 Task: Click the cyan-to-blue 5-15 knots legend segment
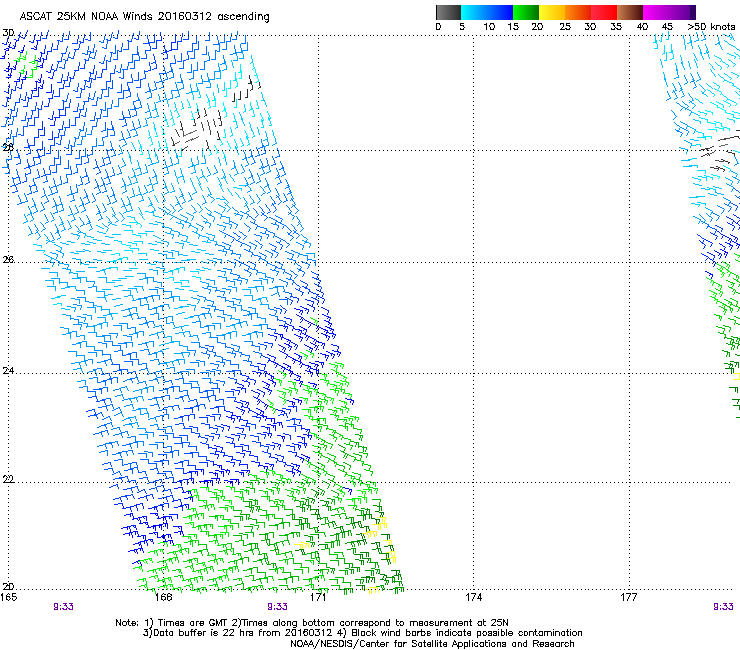[x=487, y=12]
